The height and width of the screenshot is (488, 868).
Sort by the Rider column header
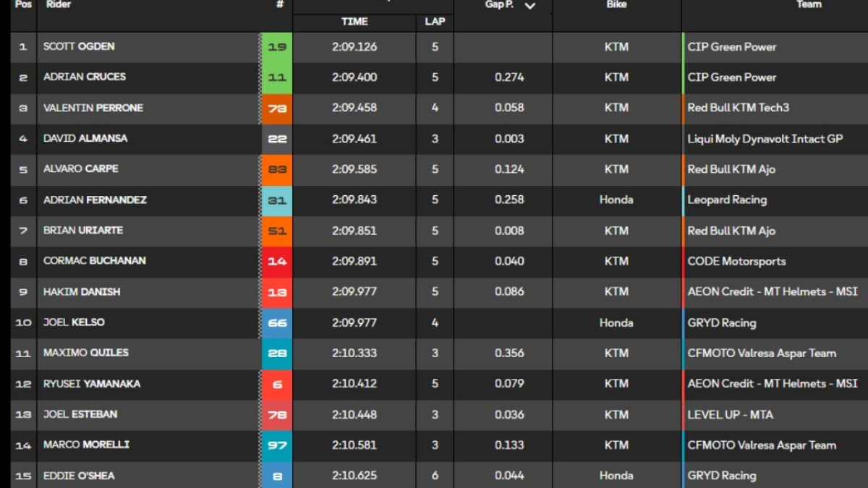click(x=58, y=4)
